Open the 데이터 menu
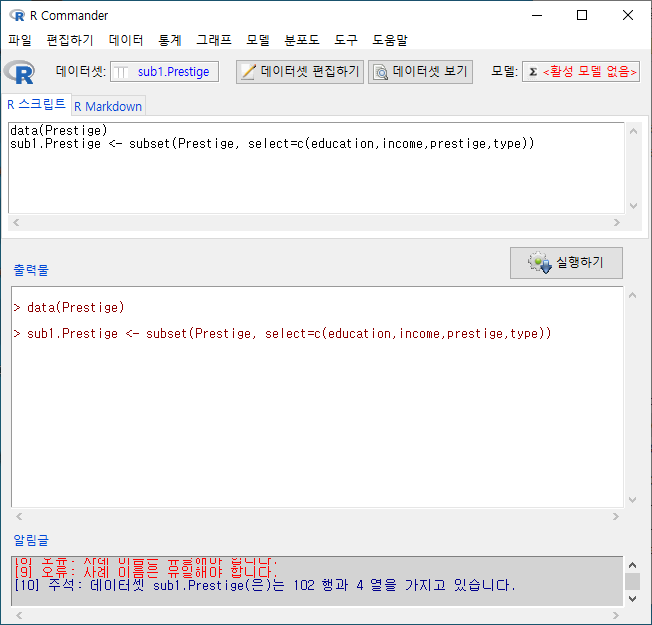The width and height of the screenshot is (652, 625). [x=126, y=40]
